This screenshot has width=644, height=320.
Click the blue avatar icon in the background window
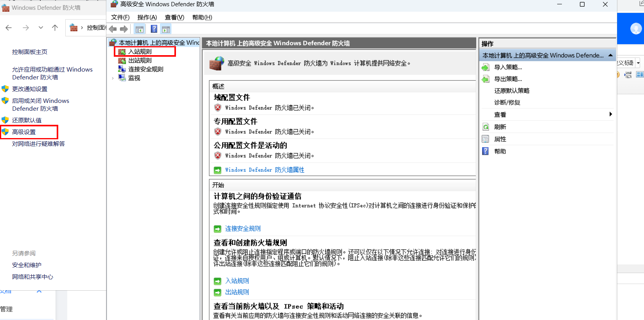coord(636,28)
